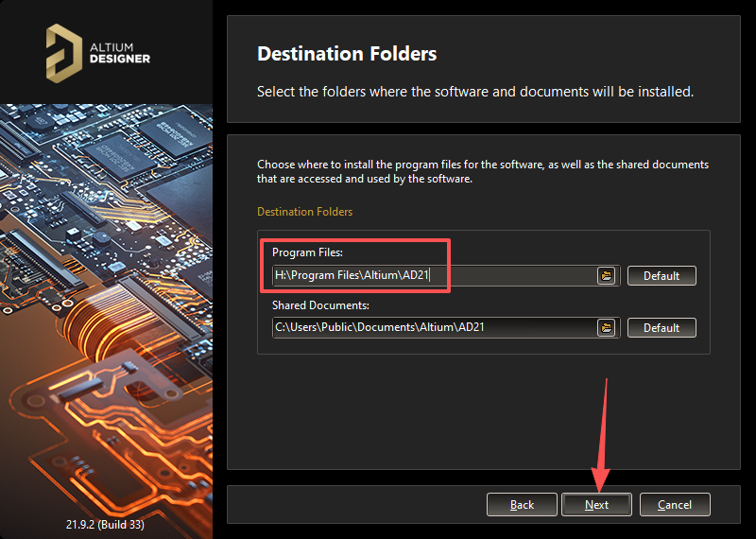This screenshot has width=756, height=539.
Task: Click the 'Choose where to install' description text
Action: pyautogui.click(x=482, y=171)
